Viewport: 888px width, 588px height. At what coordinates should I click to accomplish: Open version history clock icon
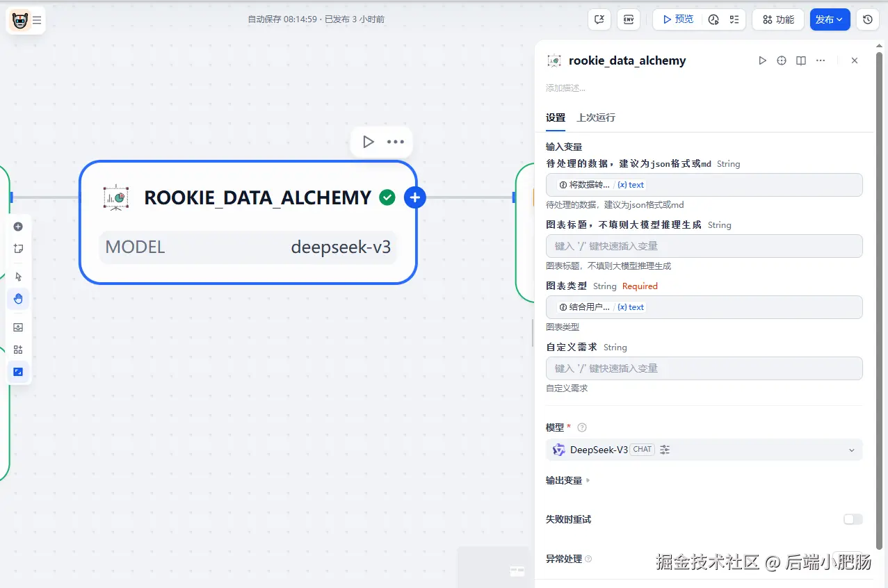click(867, 19)
